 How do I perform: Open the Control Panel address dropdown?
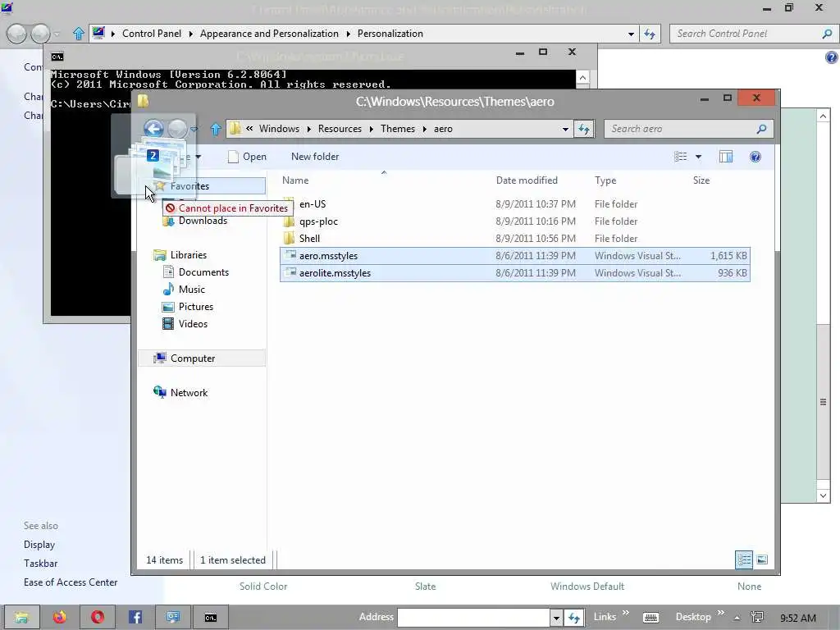pyautogui.click(x=631, y=34)
